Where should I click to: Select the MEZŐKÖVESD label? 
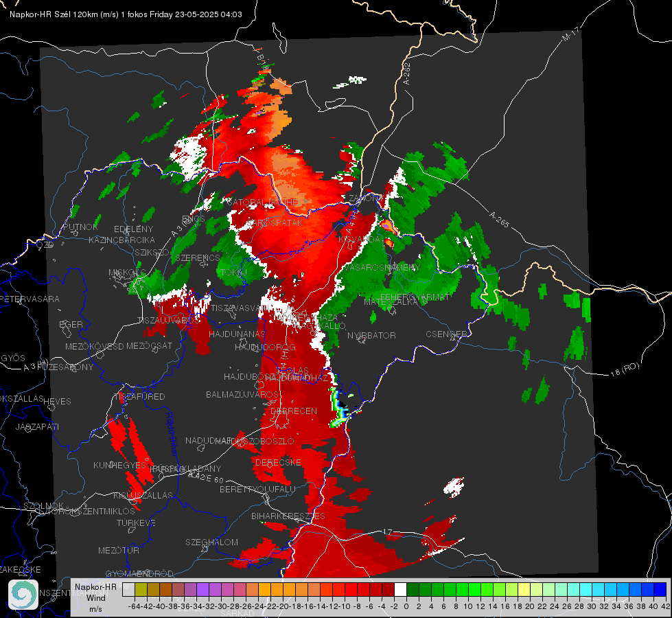tap(94, 346)
